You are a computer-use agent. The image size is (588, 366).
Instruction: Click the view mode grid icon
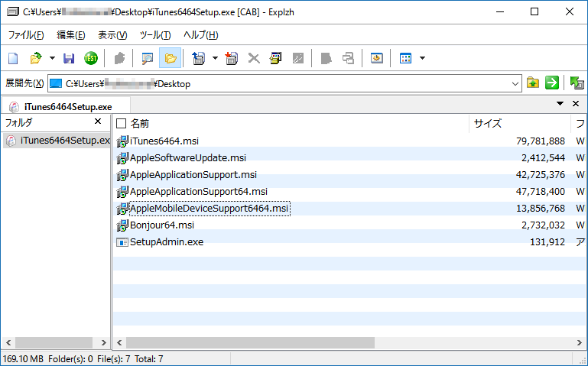click(x=405, y=58)
